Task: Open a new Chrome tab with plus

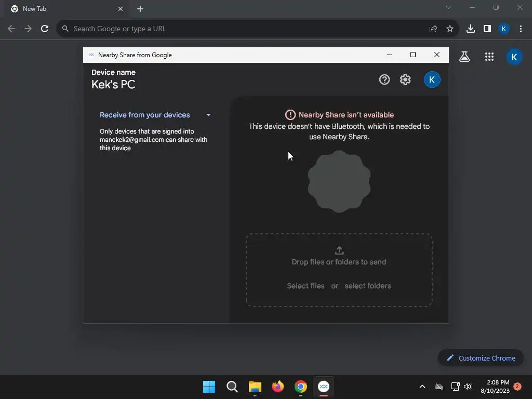Action: pyautogui.click(x=140, y=9)
